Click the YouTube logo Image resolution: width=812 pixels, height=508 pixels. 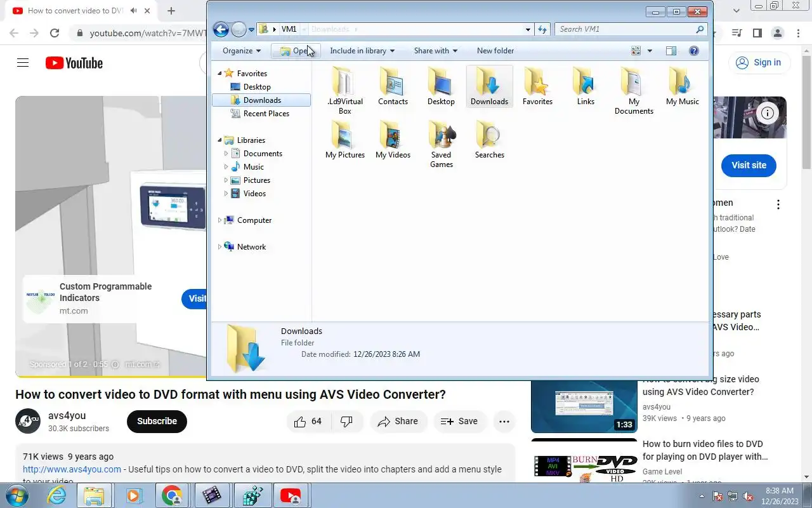coord(74,63)
